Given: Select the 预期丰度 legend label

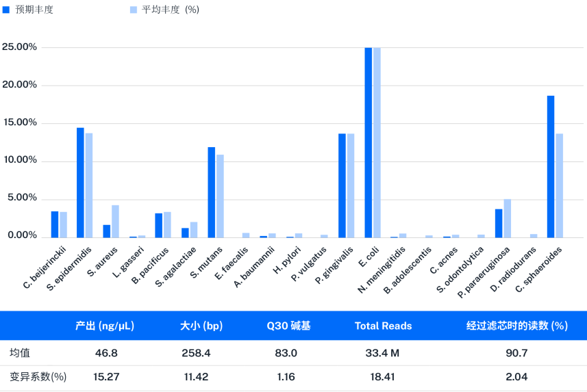Looking at the screenshot, I should [34, 10].
